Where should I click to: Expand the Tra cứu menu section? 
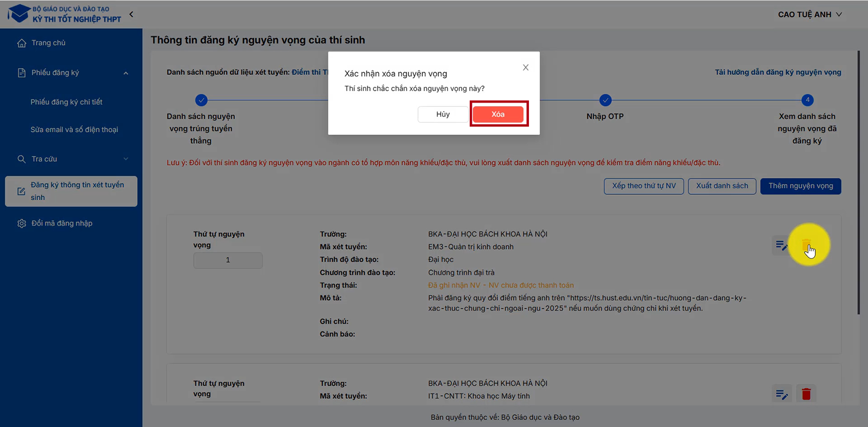point(126,159)
